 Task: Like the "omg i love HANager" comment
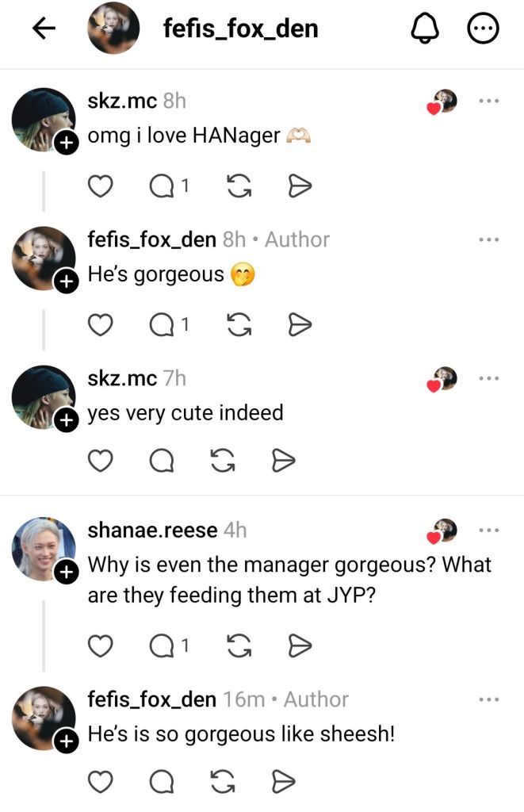[x=100, y=186]
